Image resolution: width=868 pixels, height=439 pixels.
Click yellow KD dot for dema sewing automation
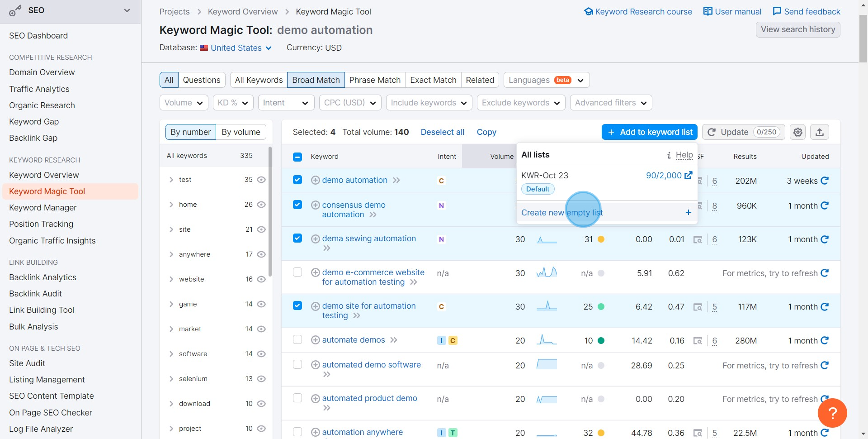pos(601,239)
